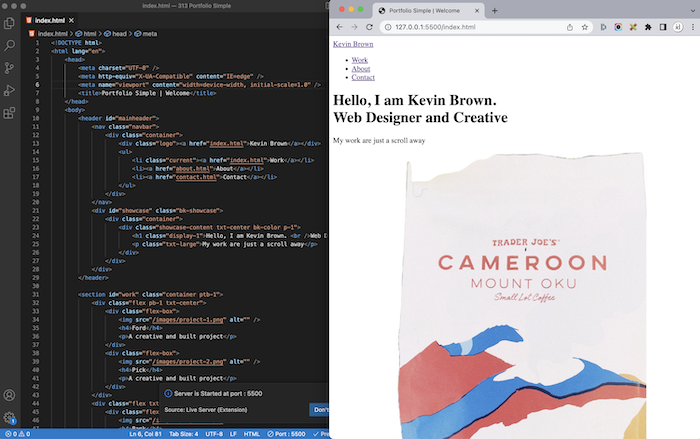Click the blue play-shaped extension icon
Image resolution: width=700 pixels, height=439 pixels.
[x=603, y=27]
